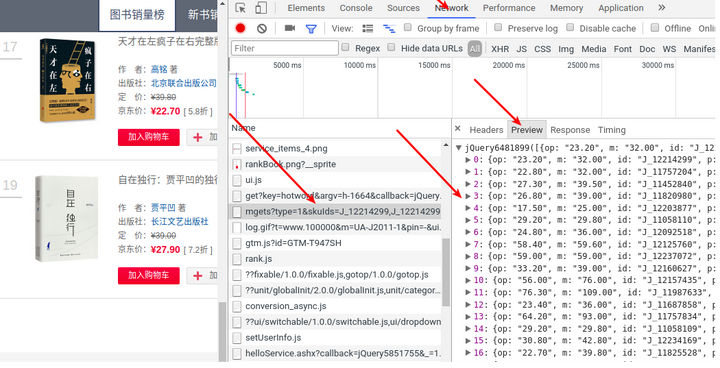720x368 pixels.
Task: Click the plus icon beside book 17 cart button
Action: tap(198, 137)
